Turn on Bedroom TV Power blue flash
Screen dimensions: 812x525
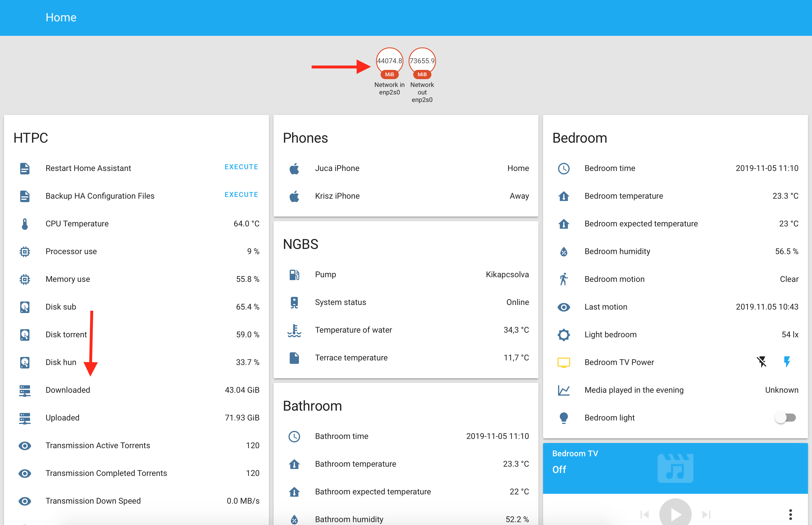click(x=787, y=362)
